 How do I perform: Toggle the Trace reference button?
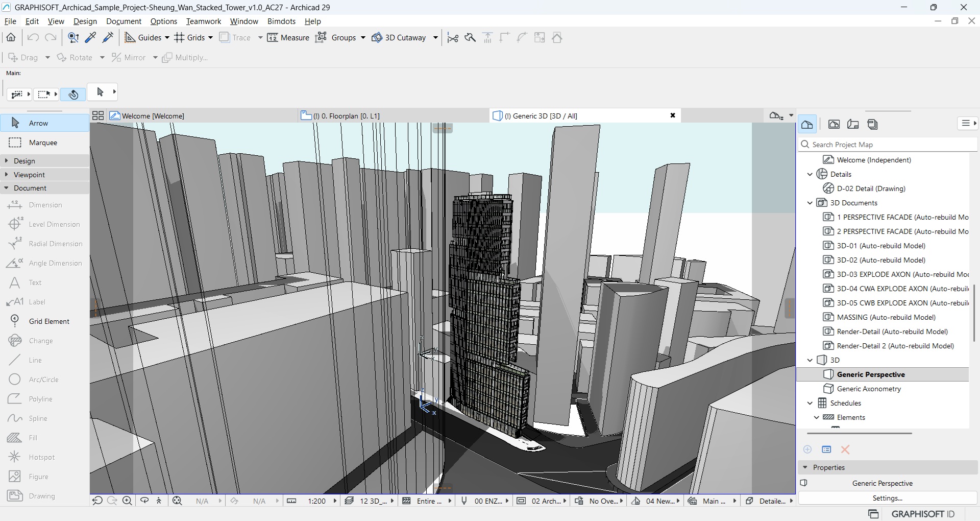pos(235,37)
